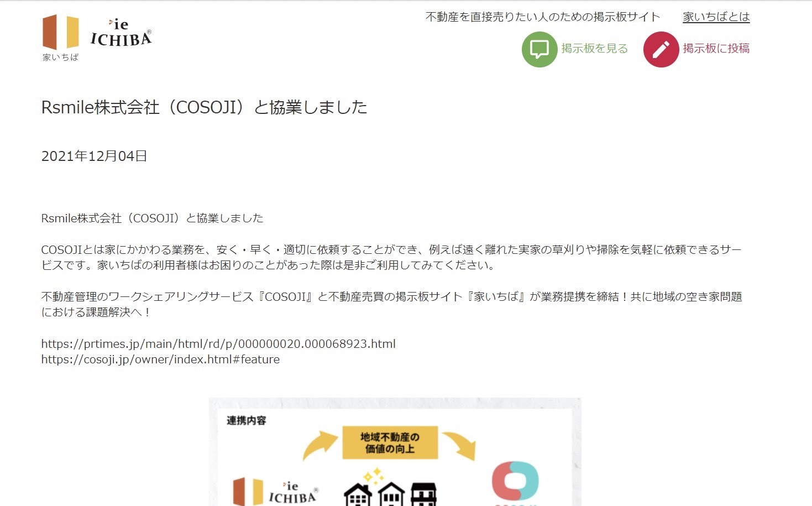
Task: Click the tagline 不動産を直接売りたい人のための掲示板サイト
Action: [x=543, y=17]
